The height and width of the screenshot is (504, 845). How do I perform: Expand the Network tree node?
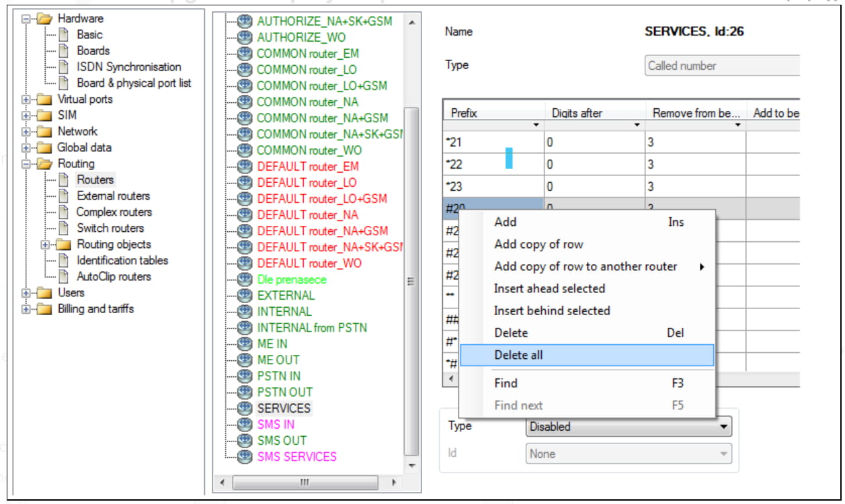pyautogui.click(x=26, y=132)
